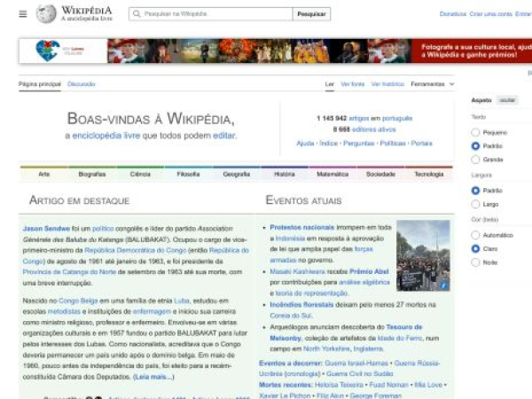Image resolution: width=532 pixels, height=399 pixels.
Task: Open the artigos link
Action: click(x=358, y=118)
